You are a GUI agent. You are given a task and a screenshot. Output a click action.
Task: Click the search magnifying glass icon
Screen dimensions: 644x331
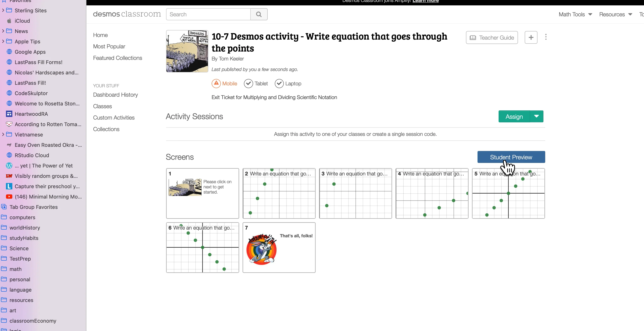pos(259,14)
